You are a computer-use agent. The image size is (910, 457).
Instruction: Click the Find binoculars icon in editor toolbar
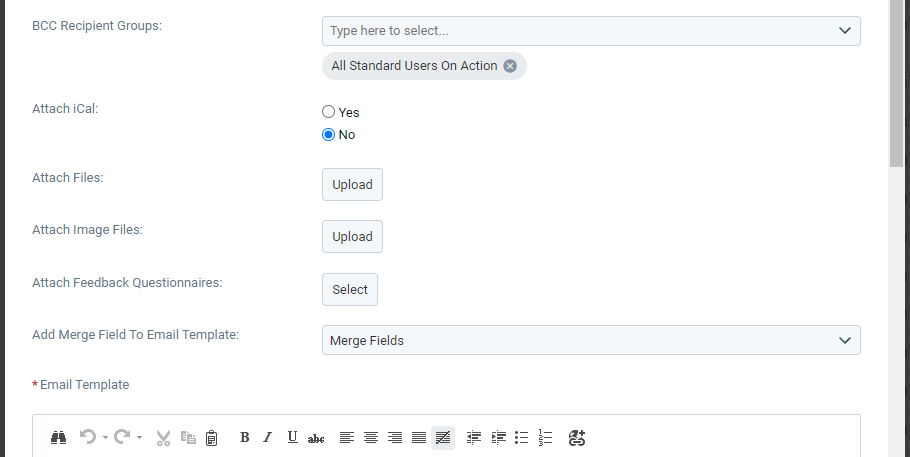58,437
